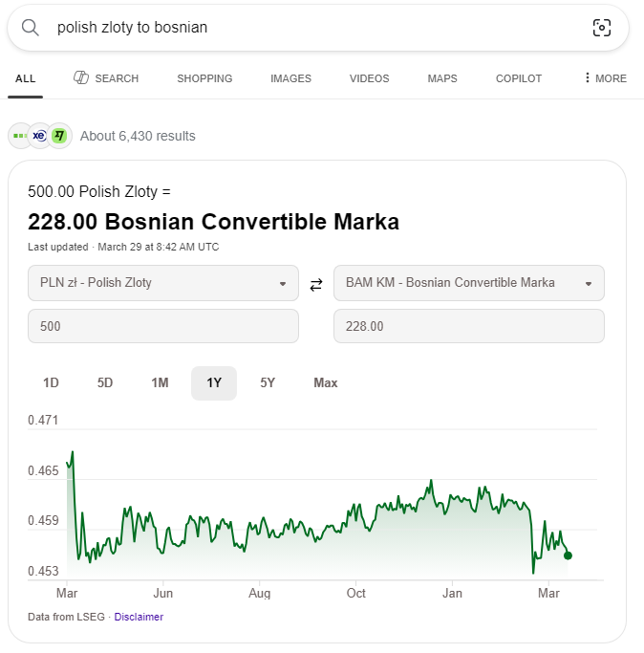Screen dimensions: 644x653
Task: Click the Wise source icon
Action: tap(59, 136)
